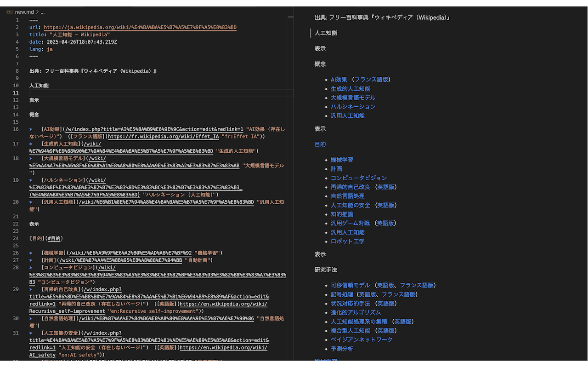588x368 pixels.
Task: Open コンピュータビジョン link in preview
Action: (359, 178)
